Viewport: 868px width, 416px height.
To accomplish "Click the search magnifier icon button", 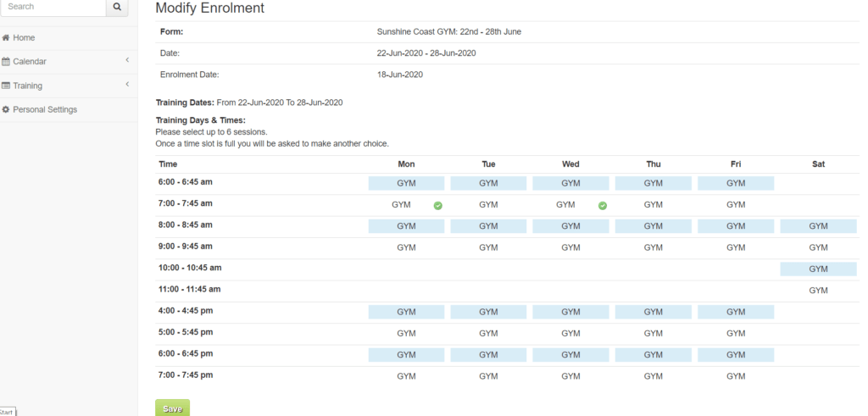I will click(x=117, y=7).
